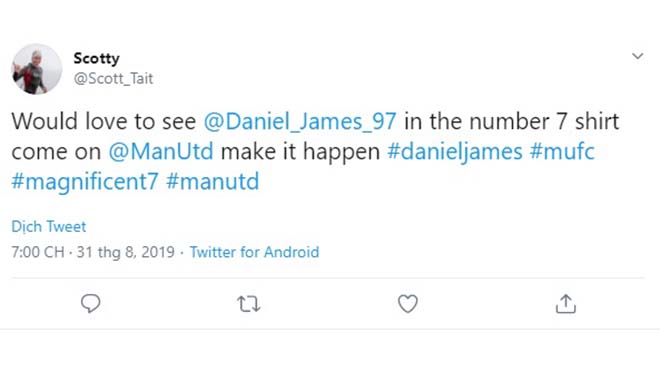Select the #magnificent7 hashtag
This screenshot has height=371, width=660.
point(85,182)
